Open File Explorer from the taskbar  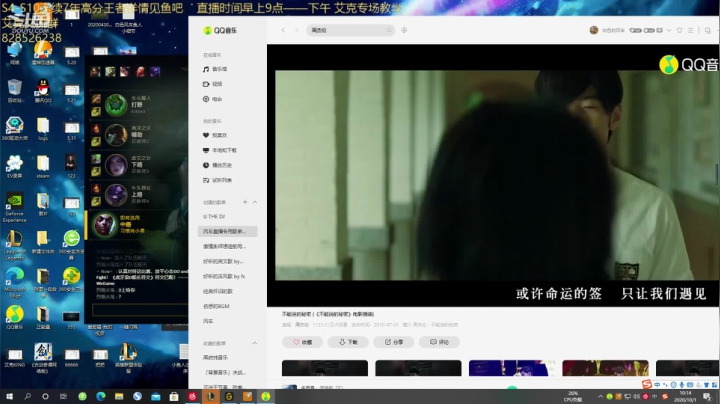coord(119,396)
